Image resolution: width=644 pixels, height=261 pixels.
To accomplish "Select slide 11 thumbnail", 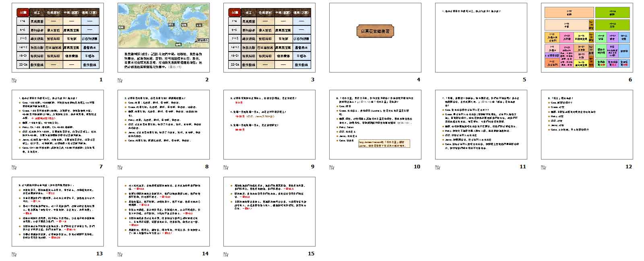I will [481, 124].
